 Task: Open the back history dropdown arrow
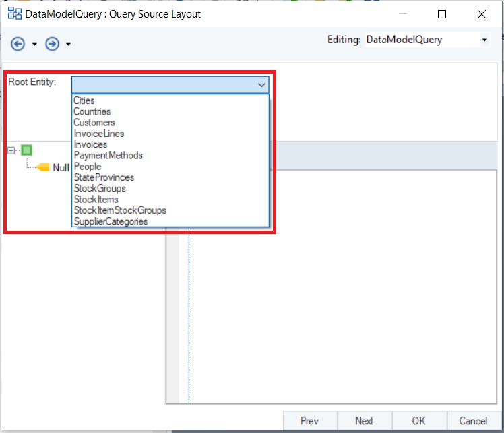click(x=34, y=44)
